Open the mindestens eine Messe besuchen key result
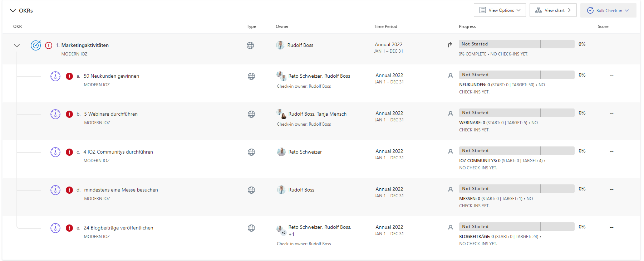Image resolution: width=644 pixels, height=261 pixels. [121, 190]
